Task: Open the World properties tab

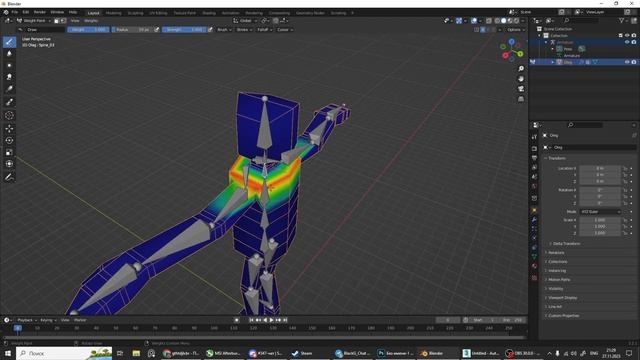Action: click(534, 186)
